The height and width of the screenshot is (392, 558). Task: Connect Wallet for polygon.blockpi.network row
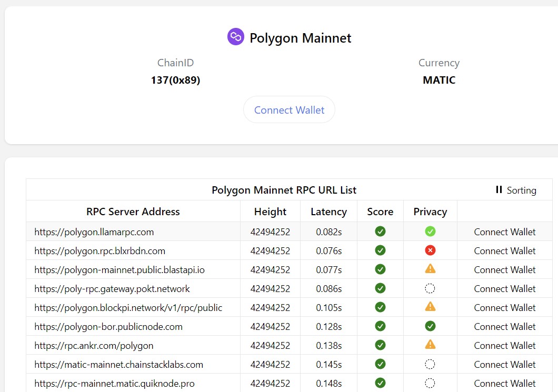coord(505,308)
